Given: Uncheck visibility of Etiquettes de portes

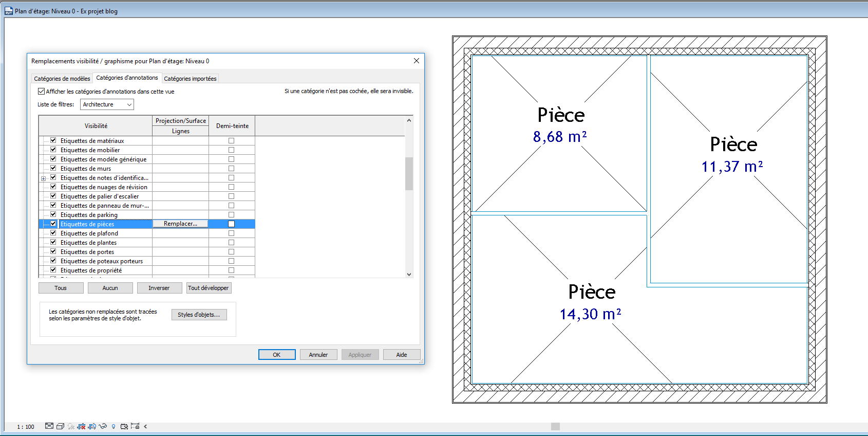Looking at the screenshot, I should (x=53, y=251).
